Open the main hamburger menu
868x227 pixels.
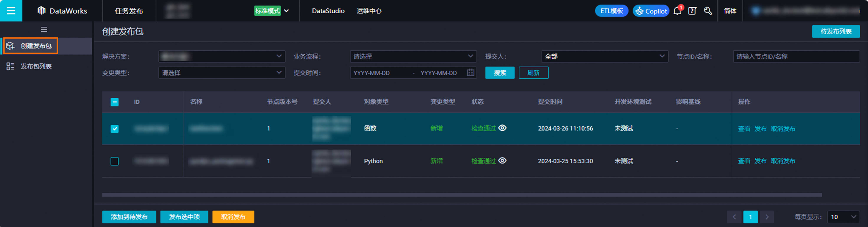click(x=11, y=11)
